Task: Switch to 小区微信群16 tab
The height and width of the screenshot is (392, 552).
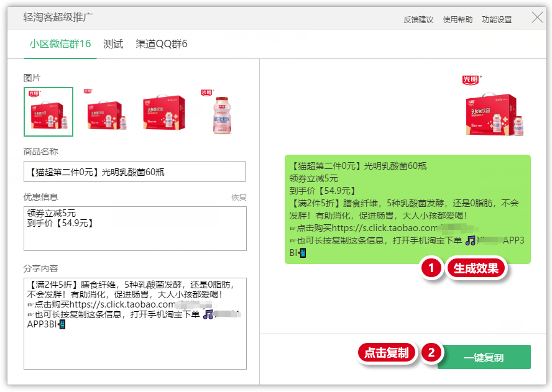Action: (60, 44)
